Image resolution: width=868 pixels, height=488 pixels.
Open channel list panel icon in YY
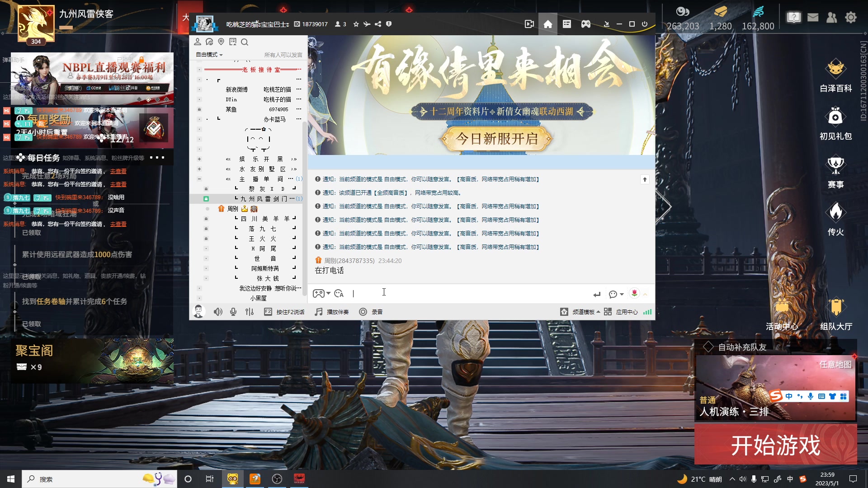pos(566,24)
